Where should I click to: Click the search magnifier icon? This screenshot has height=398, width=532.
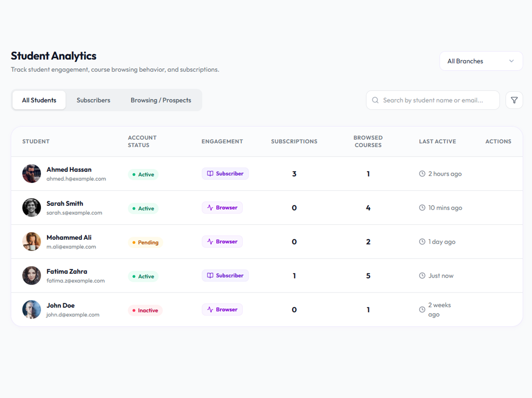coord(375,100)
